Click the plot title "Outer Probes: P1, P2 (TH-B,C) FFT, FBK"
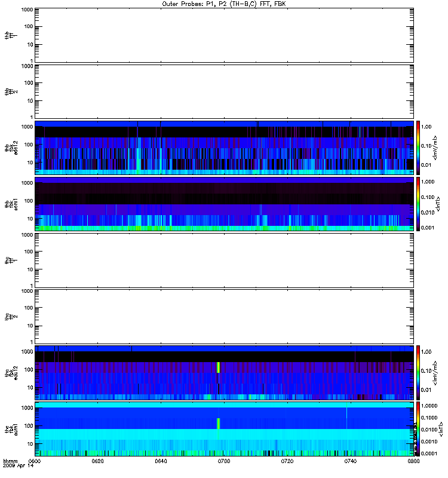This screenshot has width=448, height=478. [x=224, y=4]
